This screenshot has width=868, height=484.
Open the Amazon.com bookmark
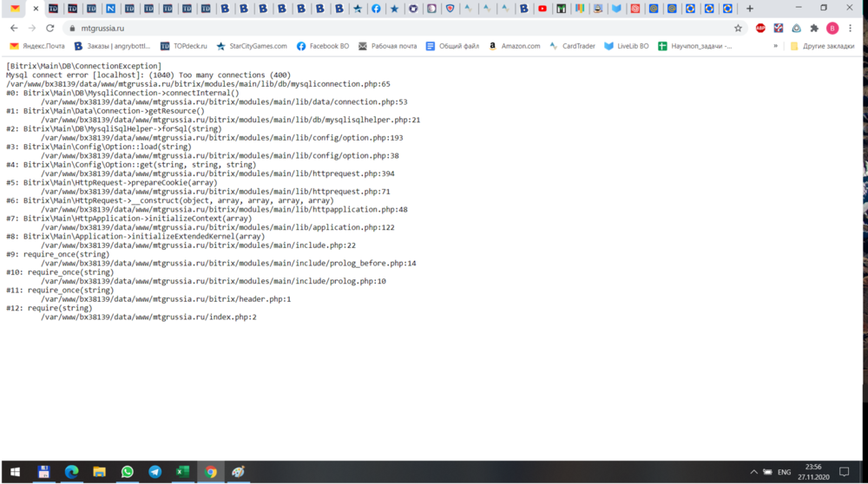[514, 46]
